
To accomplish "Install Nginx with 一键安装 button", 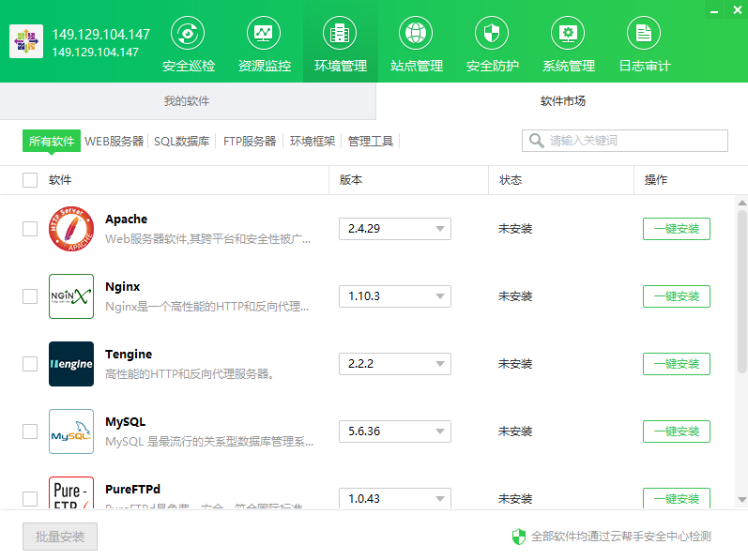I will (x=677, y=296).
